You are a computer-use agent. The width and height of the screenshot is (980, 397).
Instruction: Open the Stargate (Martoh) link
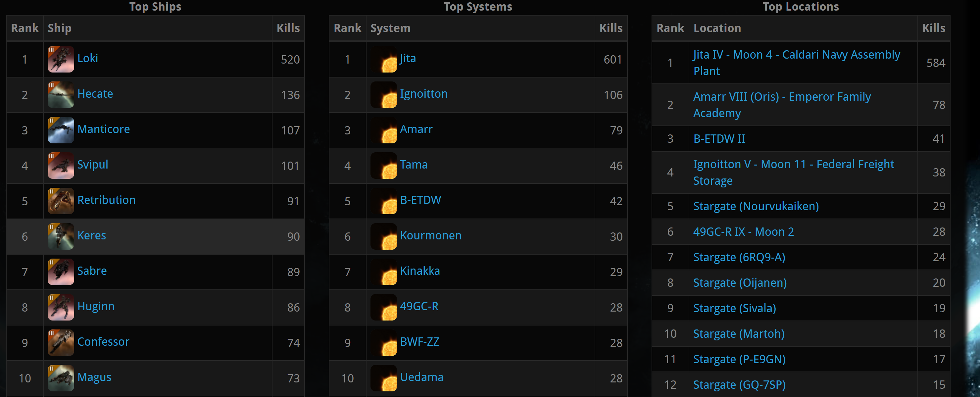pos(739,334)
